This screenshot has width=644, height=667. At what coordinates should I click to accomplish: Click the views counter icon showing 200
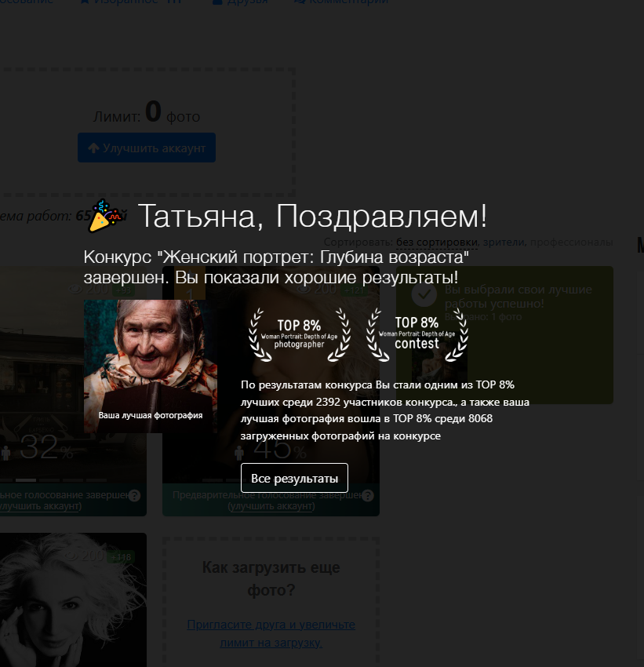click(75, 290)
